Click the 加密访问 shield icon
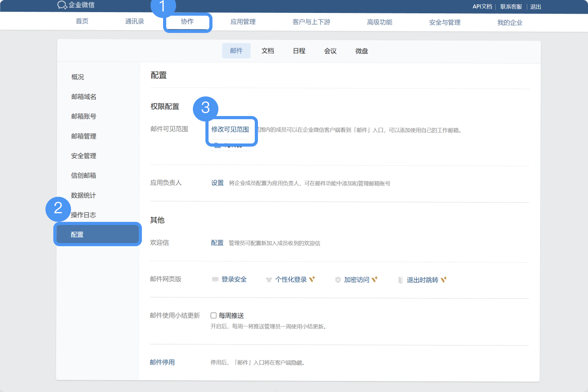588x392 pixels. 338,280
